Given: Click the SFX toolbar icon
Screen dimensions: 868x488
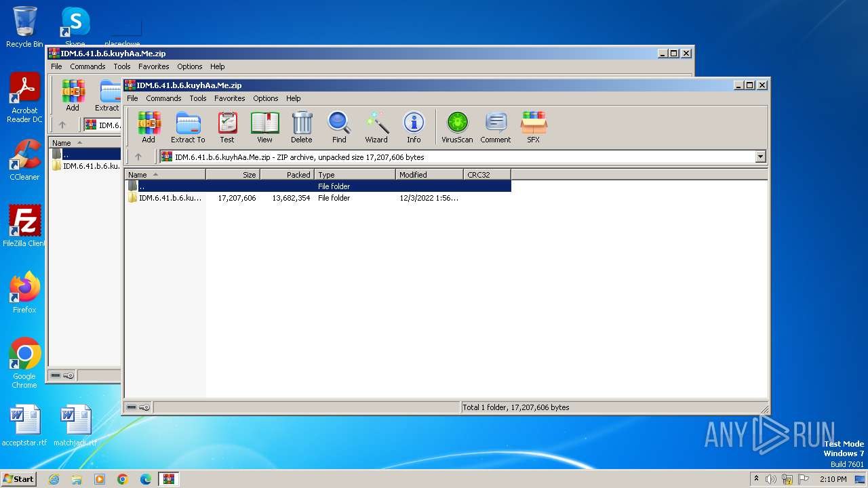Looking at the screenshot, I should [534, 127].
